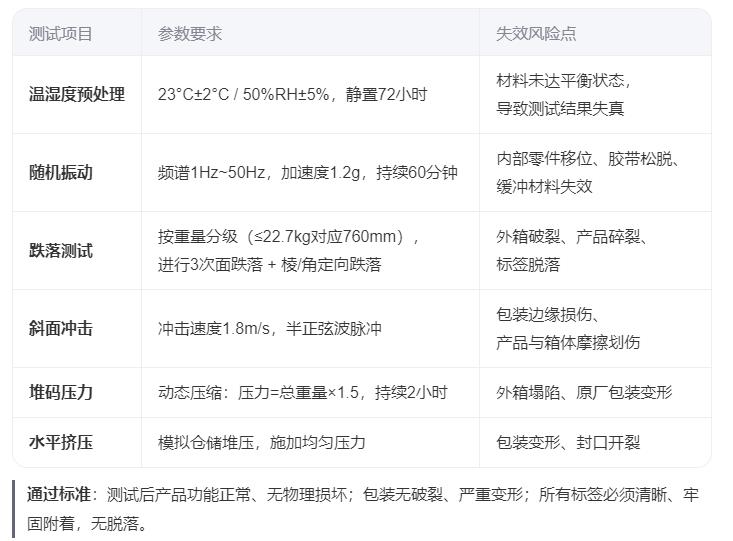Select the 斜面冲击 row title
733x541 pixels.
pos(61,328)
